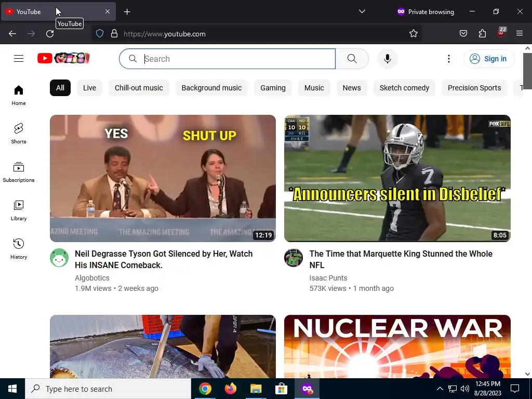Click the Sign in button
The height and width of the screenshot is (399, 532).
pos(489,59)
